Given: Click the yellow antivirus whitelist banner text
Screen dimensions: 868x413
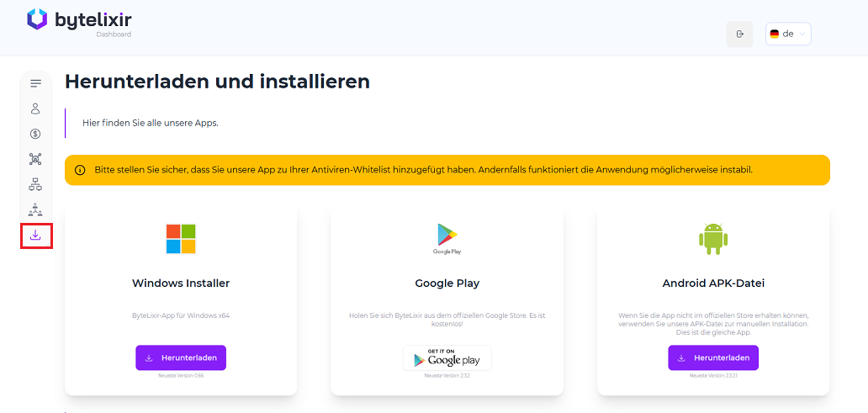Looking at the screenshot, I should 423,170.
